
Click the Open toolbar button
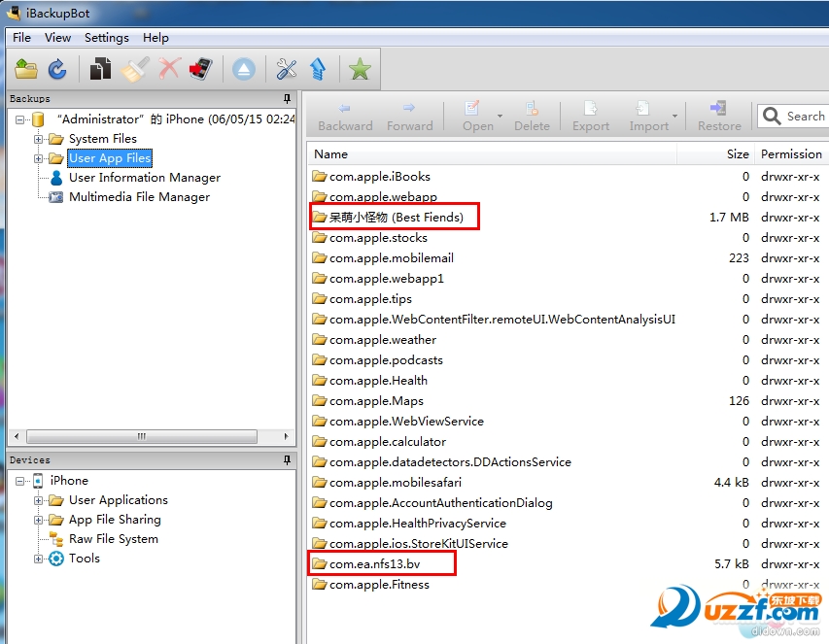477,117
